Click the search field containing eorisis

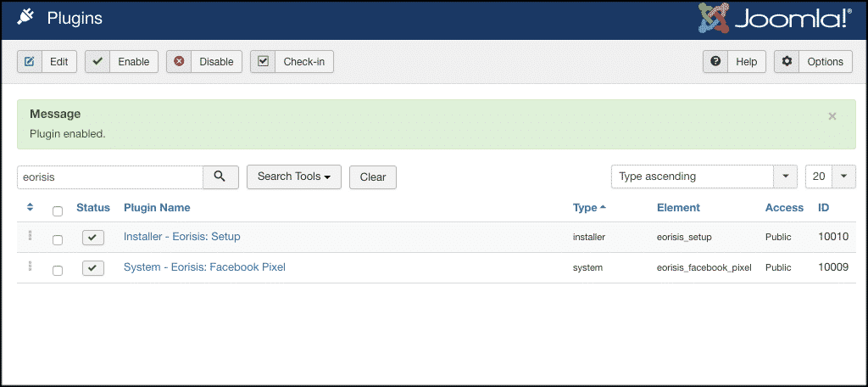click(110, 177)
